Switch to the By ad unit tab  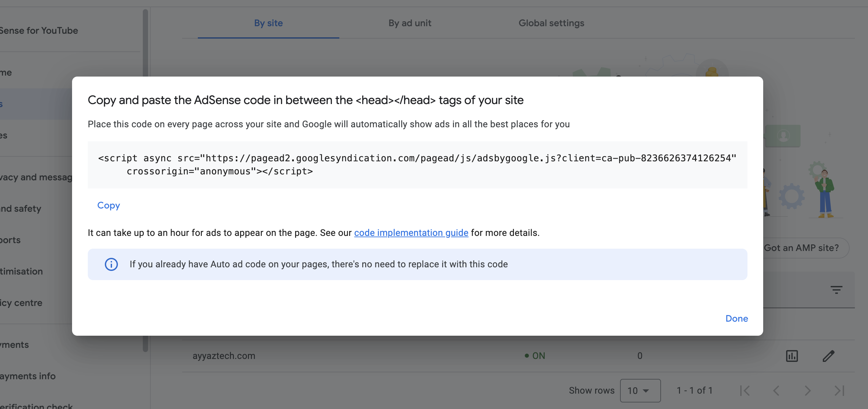pyautogui.click(x=409, y=23)
